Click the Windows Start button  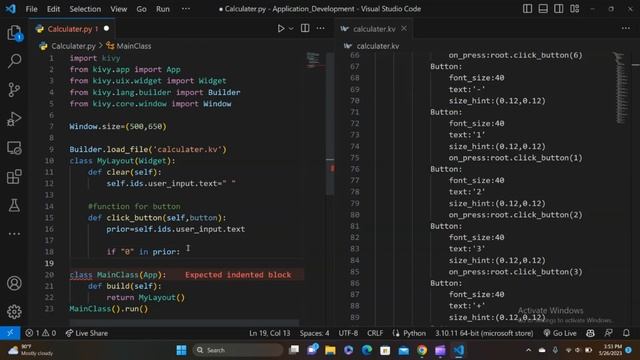click(x=181, y=350)
